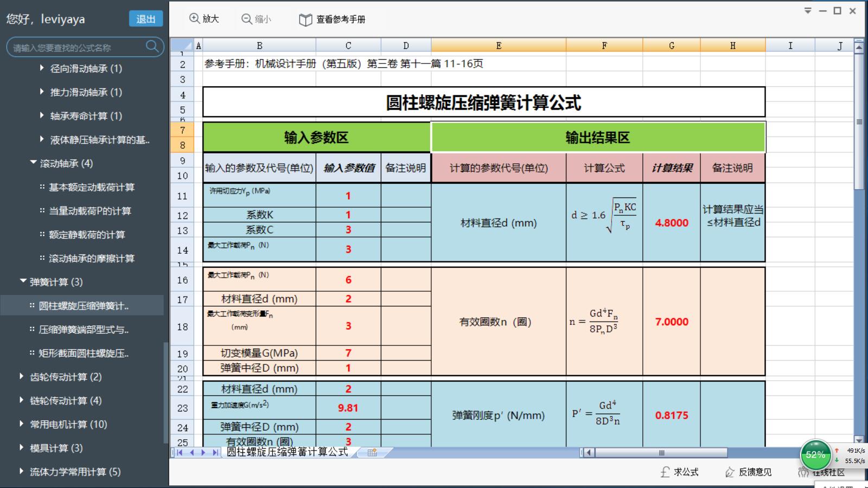Click the 52% network speed floating widget
Screen dimensions: 868x488
coord(815,455)
